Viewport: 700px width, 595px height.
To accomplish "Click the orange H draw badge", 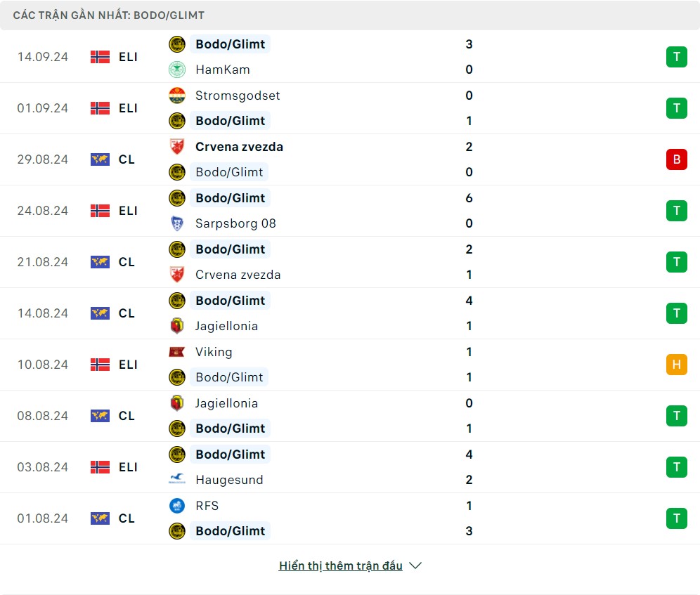I will click(x=676, y=365).
